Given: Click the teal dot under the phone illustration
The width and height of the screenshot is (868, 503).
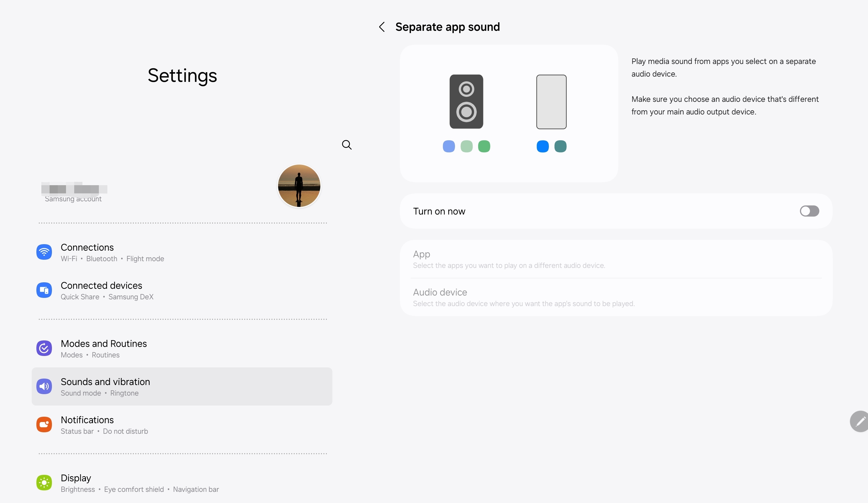Looking at the screenshot, I should click(560, 146).
